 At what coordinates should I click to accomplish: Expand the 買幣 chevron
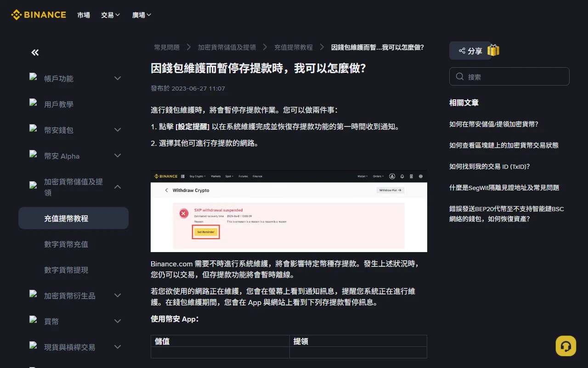point(118,322)
